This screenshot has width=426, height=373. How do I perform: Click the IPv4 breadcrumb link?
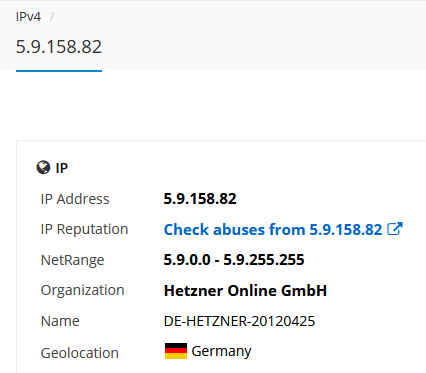pos(28,16)
